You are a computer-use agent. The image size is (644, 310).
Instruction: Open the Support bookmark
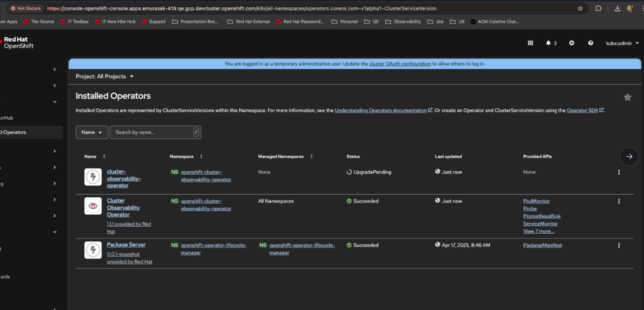tap(153, 21)
